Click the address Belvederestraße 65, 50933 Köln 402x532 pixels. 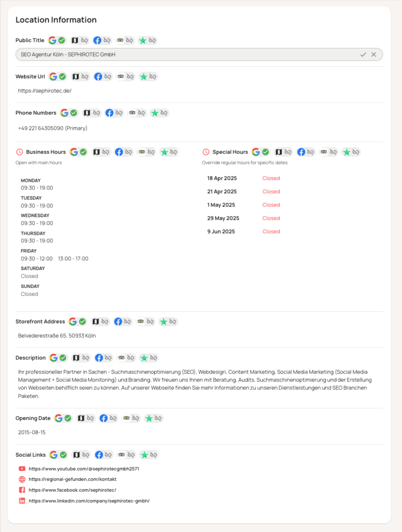click(x=57, y=336)
